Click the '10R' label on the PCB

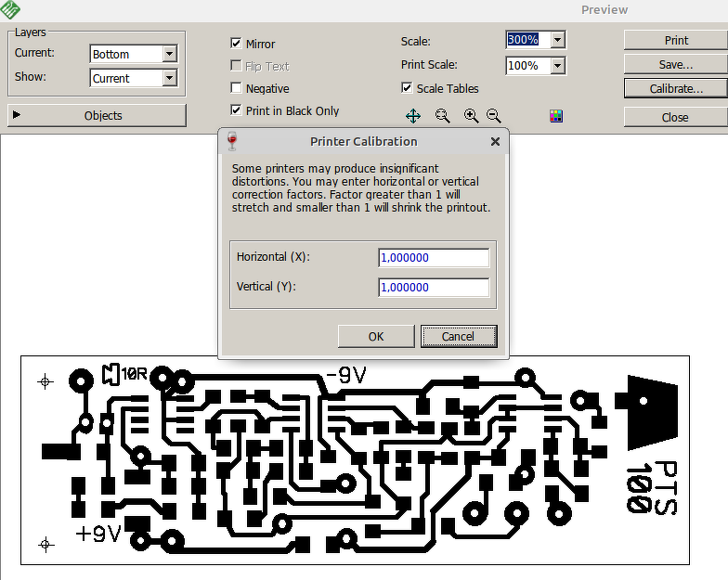coord(134,373)
